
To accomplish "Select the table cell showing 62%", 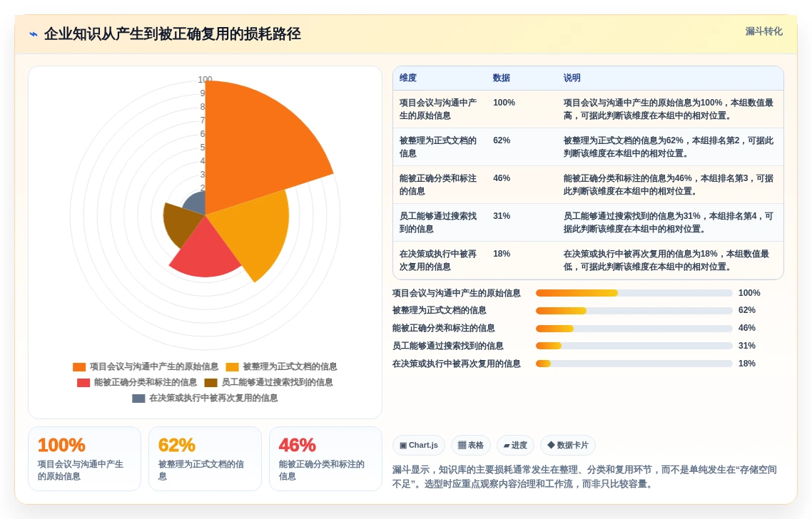I will 502,140.
